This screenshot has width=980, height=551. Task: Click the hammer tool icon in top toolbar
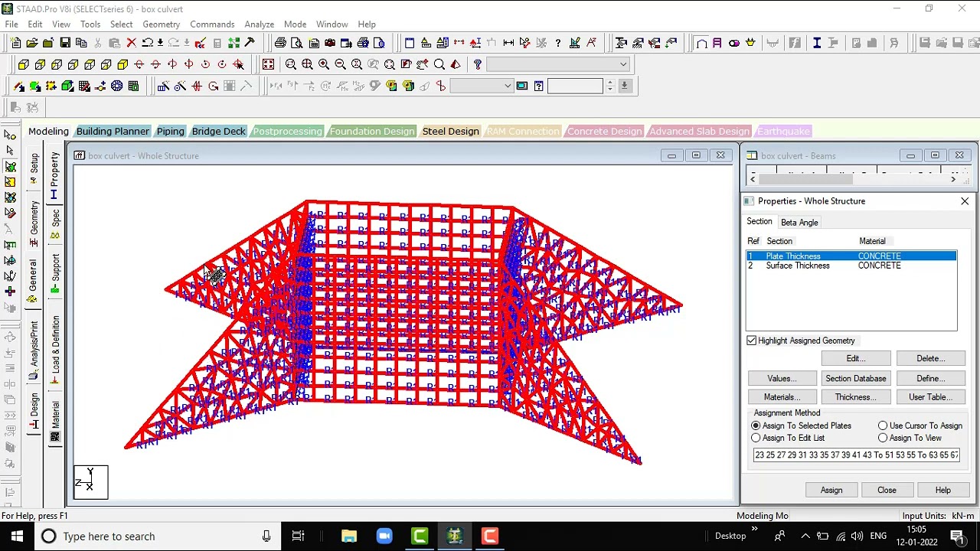click(x=250, y=43)
